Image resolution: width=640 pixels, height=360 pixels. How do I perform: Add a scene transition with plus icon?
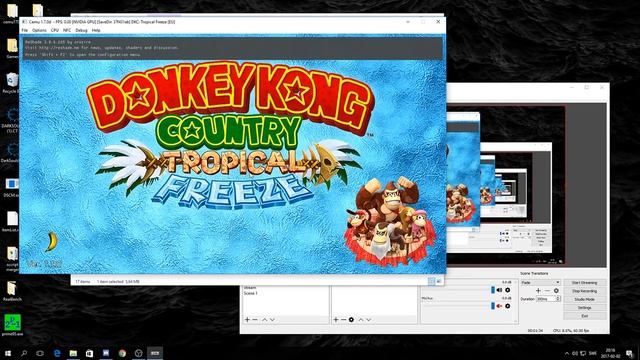[538, 291]
